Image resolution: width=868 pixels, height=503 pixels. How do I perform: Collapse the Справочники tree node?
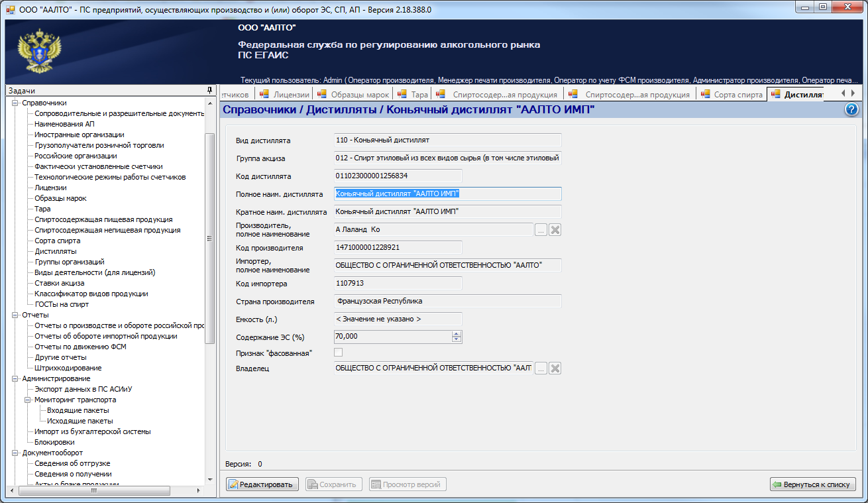15,103
